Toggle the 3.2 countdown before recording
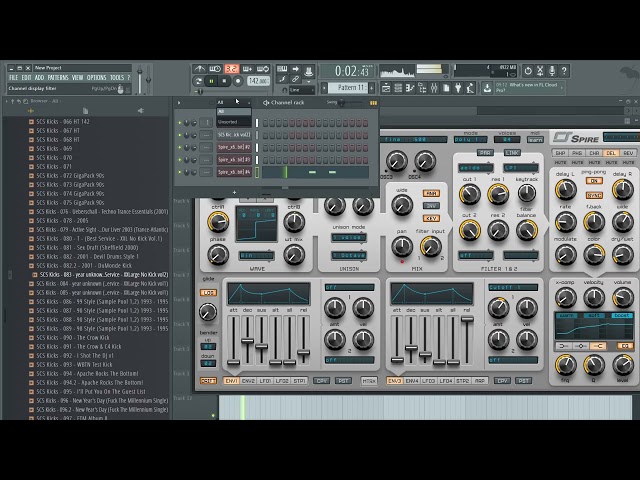Image resolution: width=640 pixels, height=480 pixels. point(231,69)
